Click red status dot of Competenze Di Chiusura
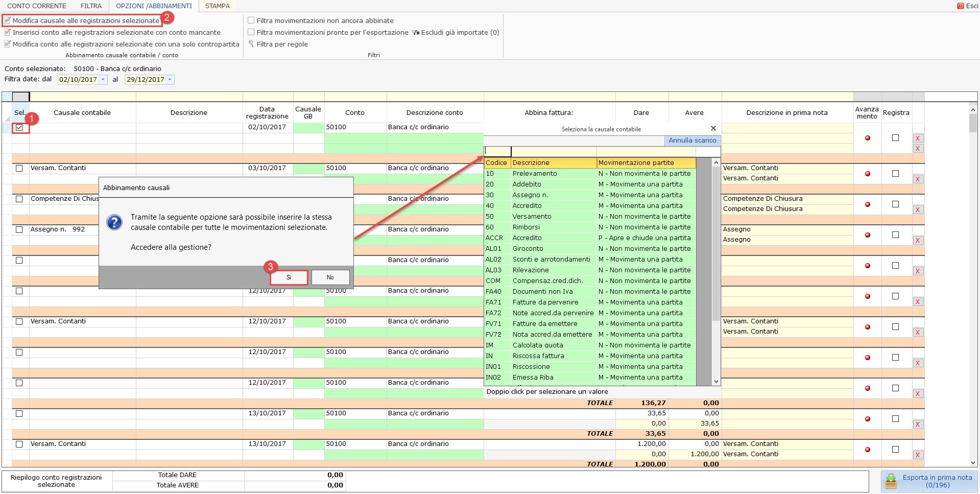 click(x=867, y=204)
